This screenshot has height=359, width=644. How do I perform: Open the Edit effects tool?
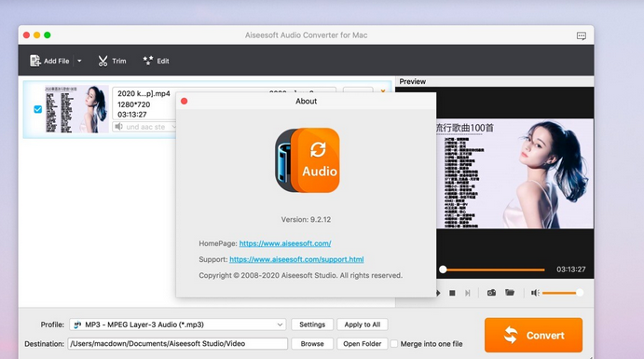coord(156,61)
